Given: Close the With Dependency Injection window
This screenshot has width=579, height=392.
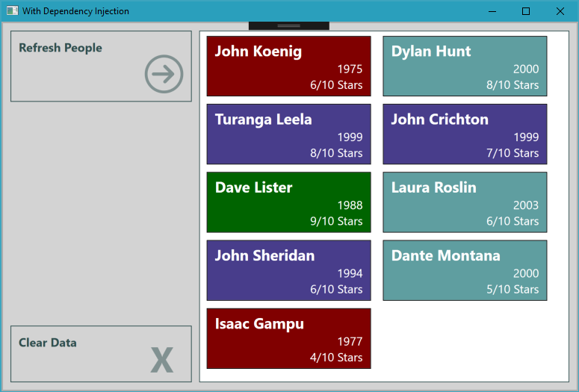Looking at the screenshot, I should point(560,11).
